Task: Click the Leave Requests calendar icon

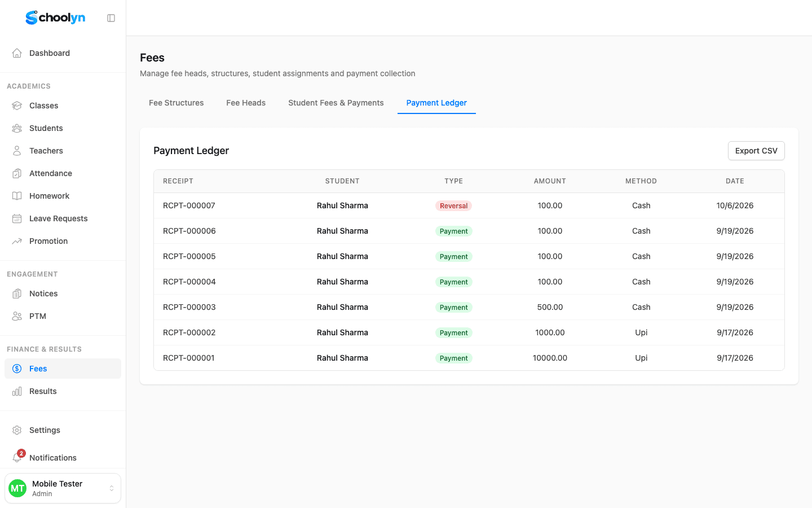Action: 17,218
